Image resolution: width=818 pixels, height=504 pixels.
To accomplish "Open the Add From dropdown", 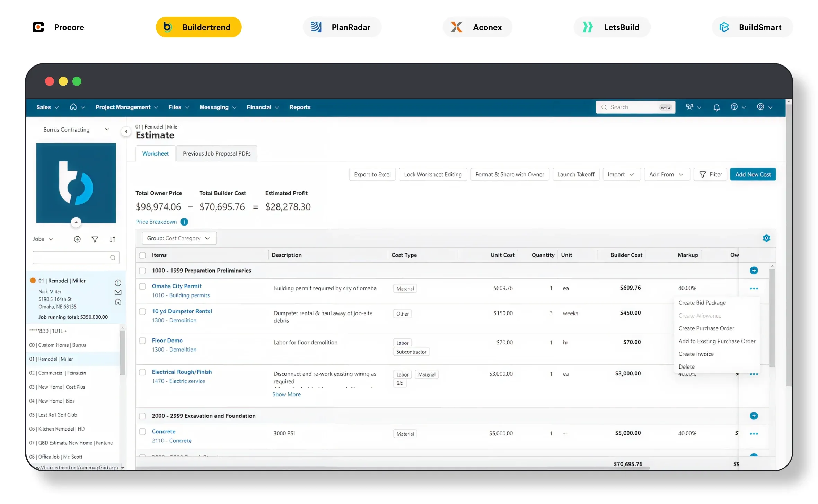I will point(667,174).
